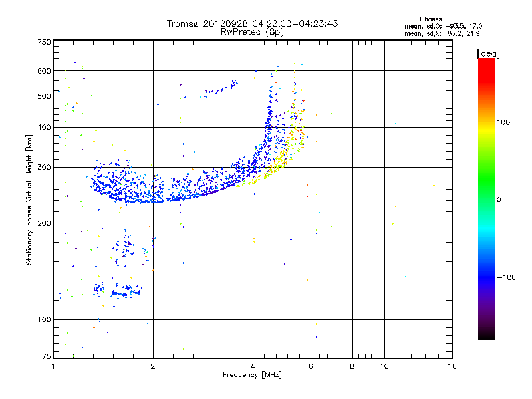Click x-axis tick label '10'

(x=384, y=366)
